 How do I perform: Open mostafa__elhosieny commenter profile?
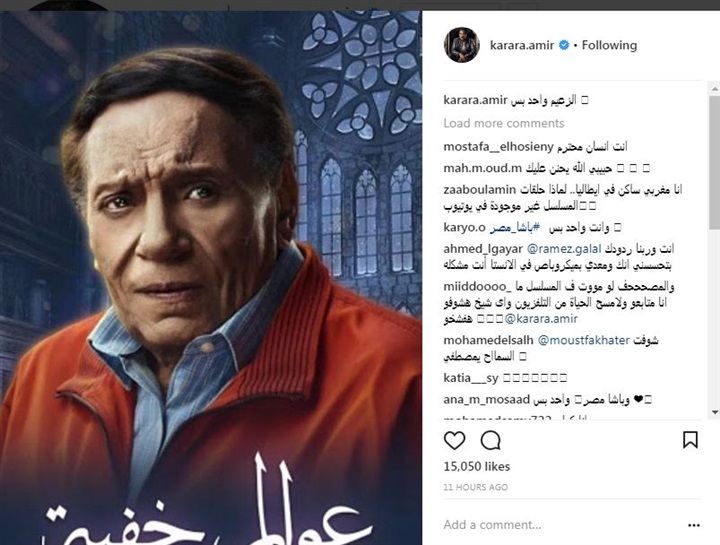(x=499, y=147)
